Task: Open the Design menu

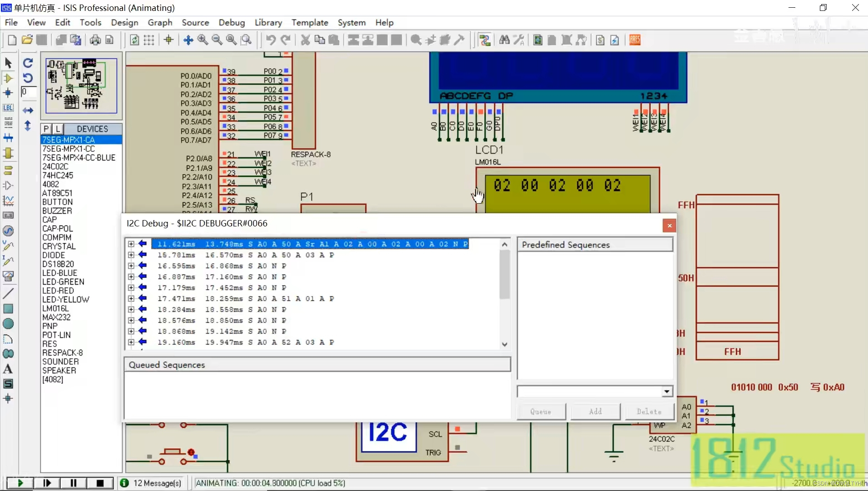Action: coord(124,22)
